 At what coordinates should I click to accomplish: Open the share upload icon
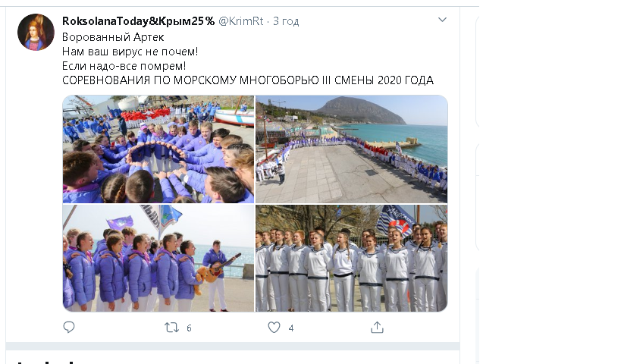click(x=377, y=327)
